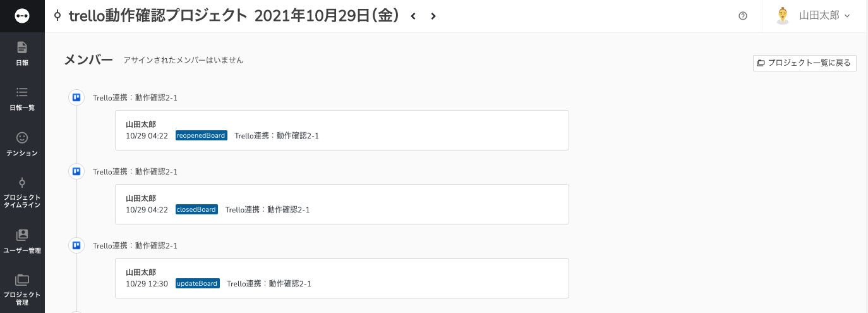Click the reopenedBoard label tag

tap(202, 135)
